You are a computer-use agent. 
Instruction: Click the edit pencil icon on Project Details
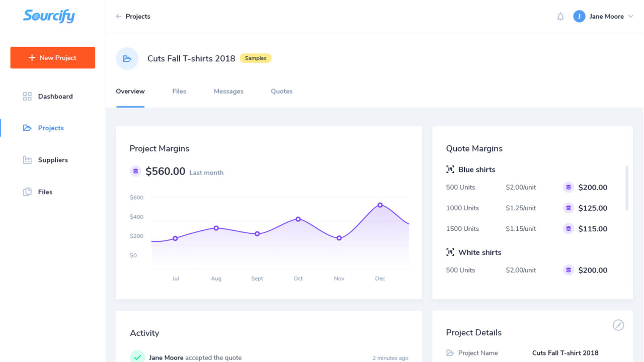(x=618, y=325)
